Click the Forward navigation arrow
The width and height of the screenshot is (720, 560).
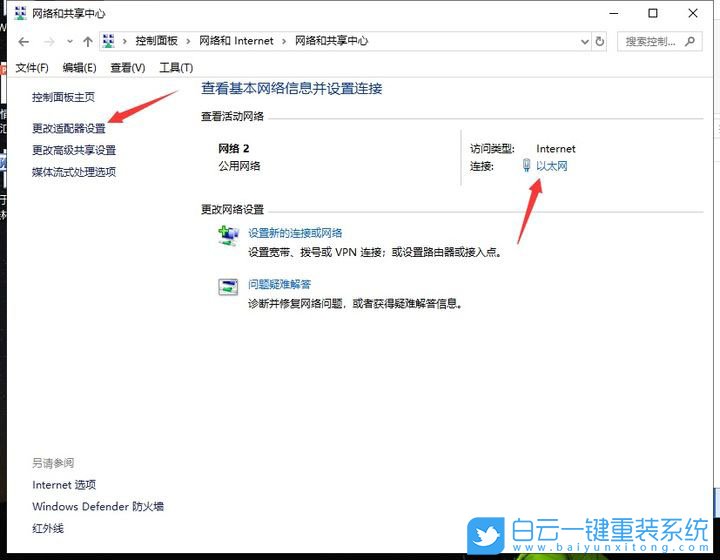point(49,42)
